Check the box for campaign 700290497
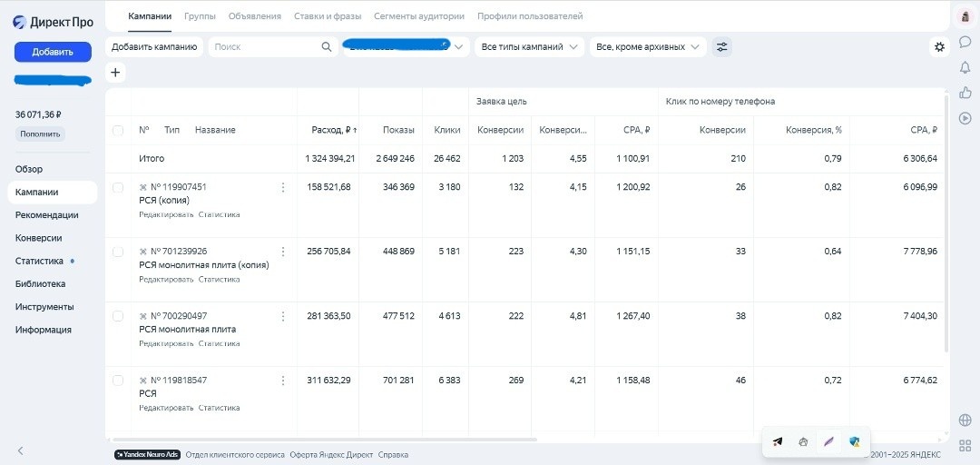 (117, 316)
